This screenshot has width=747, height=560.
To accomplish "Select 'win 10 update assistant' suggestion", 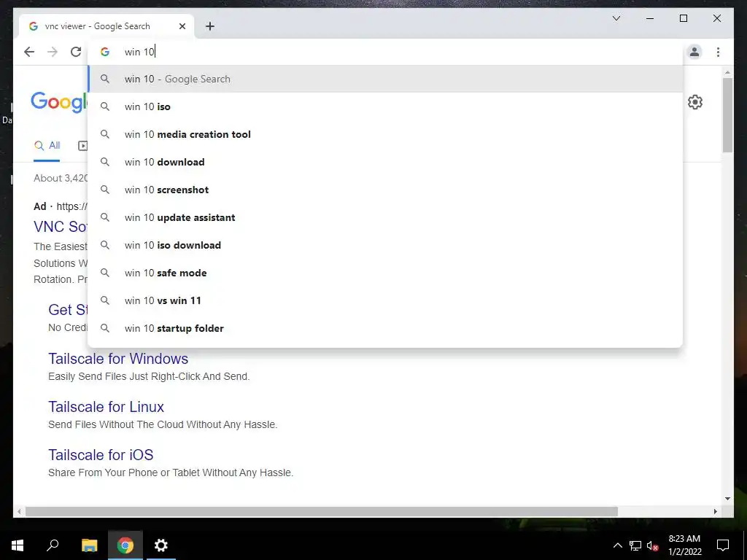I will [x=385, y=217].
